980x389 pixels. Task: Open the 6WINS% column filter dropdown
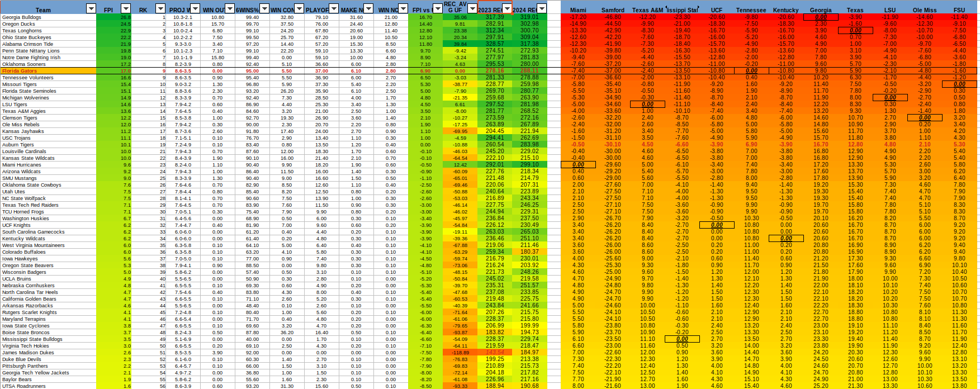264,9
